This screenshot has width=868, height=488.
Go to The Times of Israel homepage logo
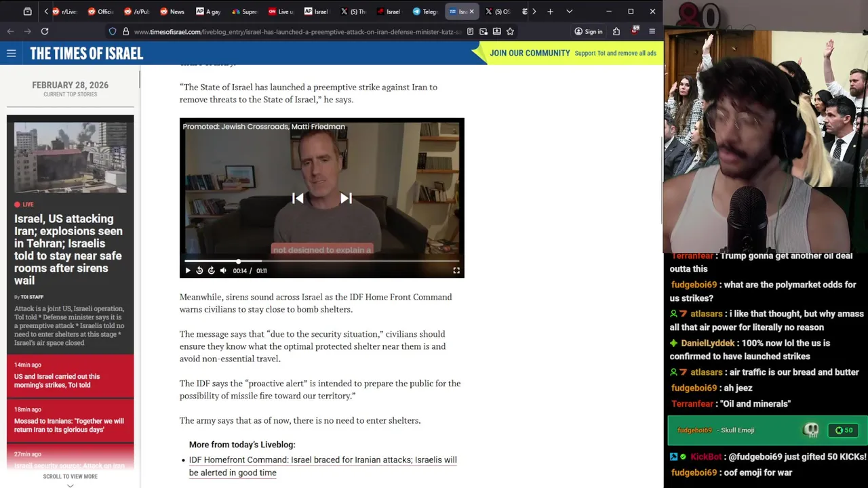tap(86, 54)
